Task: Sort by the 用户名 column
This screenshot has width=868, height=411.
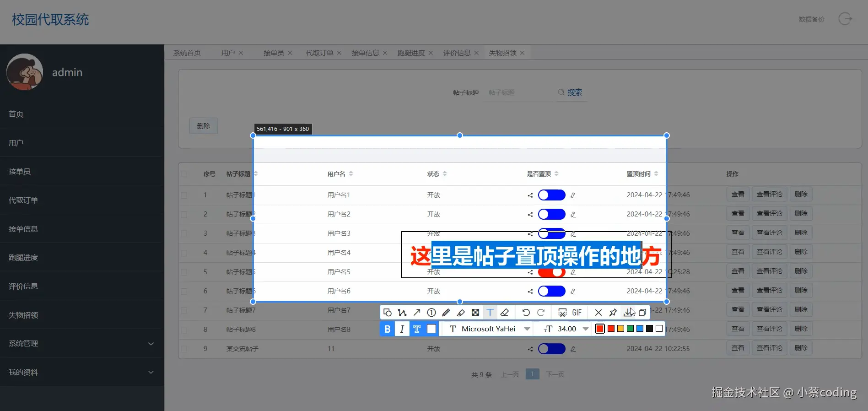Action: point(351,174)
